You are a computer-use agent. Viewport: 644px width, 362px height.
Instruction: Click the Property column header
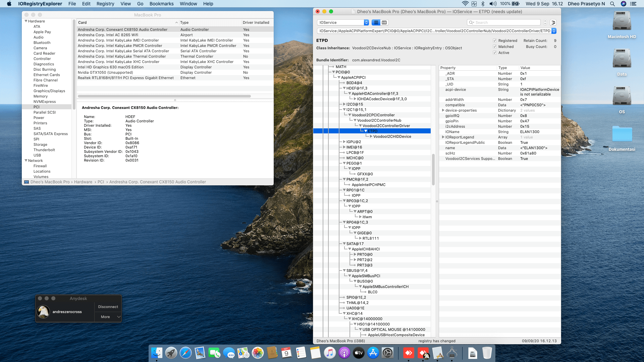[x=468, y=68]
